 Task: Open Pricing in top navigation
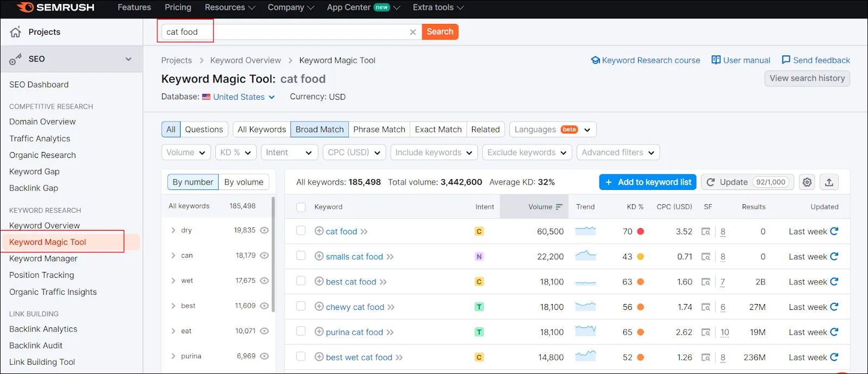[178, 8]
